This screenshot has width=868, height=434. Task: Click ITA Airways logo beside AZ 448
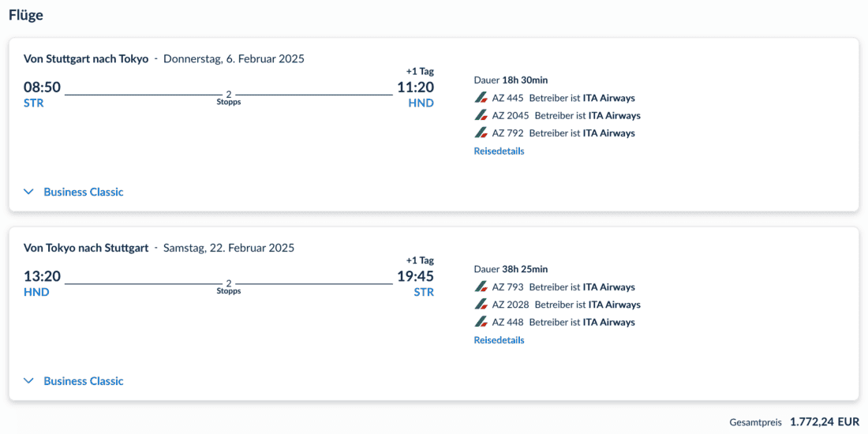(x=481, y=322)
